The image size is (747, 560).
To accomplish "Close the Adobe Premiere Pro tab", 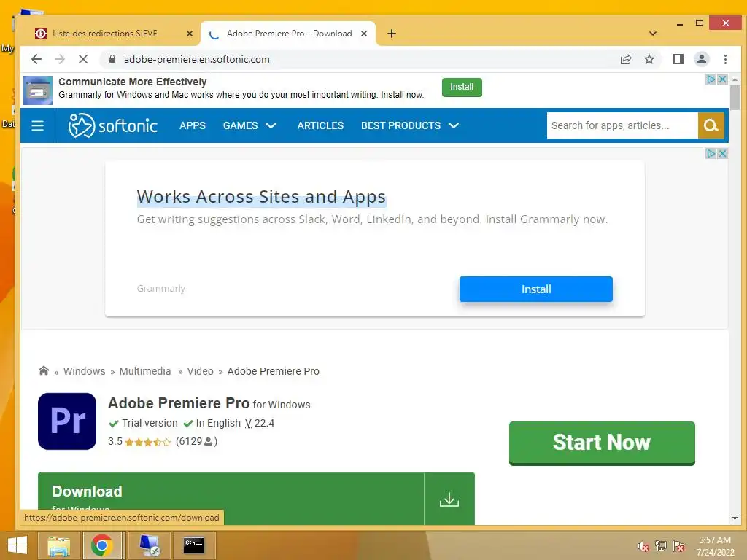I will click(364, 34).
